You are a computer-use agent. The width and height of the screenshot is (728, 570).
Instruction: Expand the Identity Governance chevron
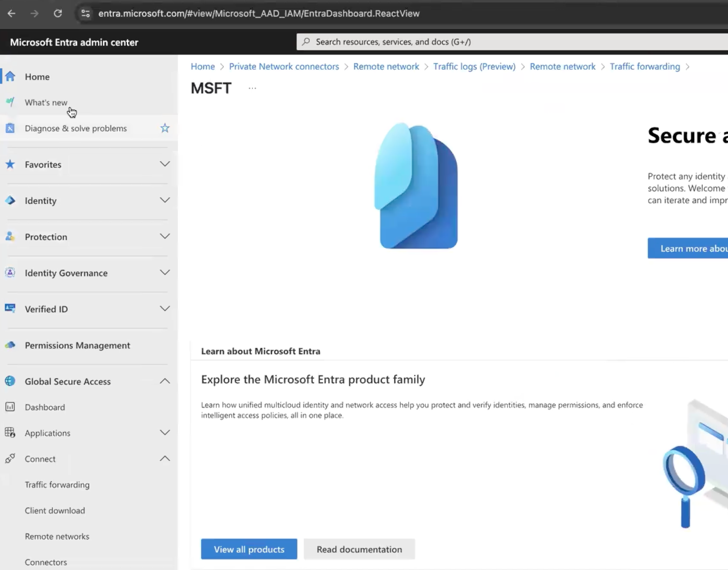[165, 273]
